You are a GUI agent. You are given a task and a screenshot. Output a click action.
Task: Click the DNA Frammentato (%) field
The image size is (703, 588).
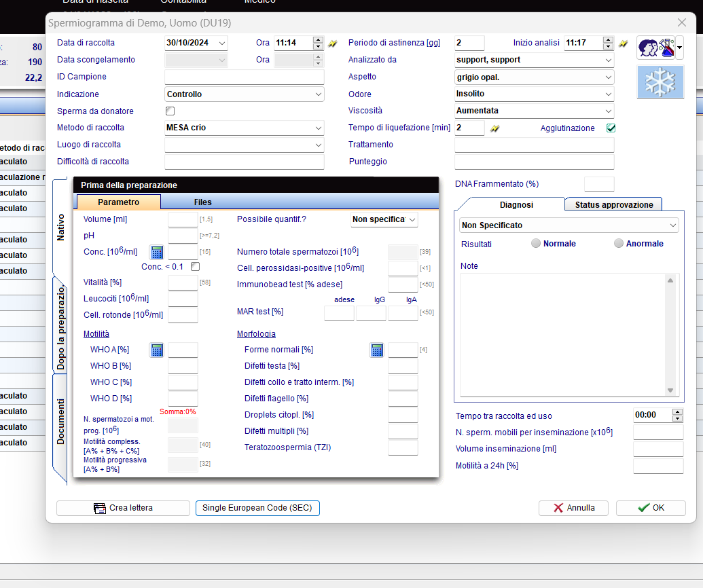point(599,184)
